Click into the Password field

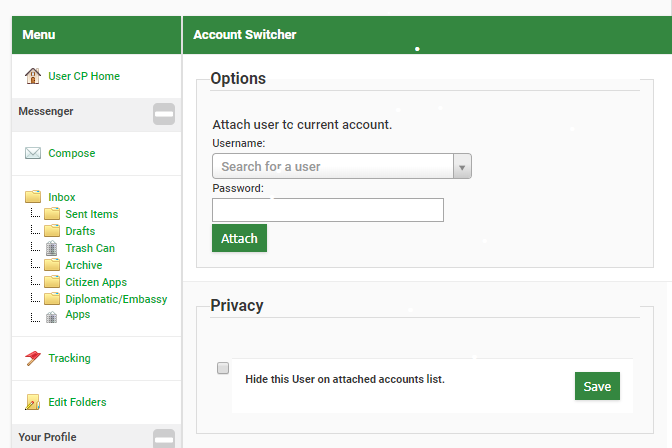pos(328,210)
